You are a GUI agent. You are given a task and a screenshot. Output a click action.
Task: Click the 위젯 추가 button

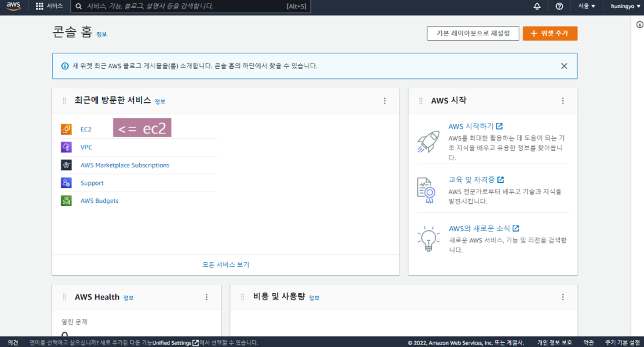(x=550, y=33)
